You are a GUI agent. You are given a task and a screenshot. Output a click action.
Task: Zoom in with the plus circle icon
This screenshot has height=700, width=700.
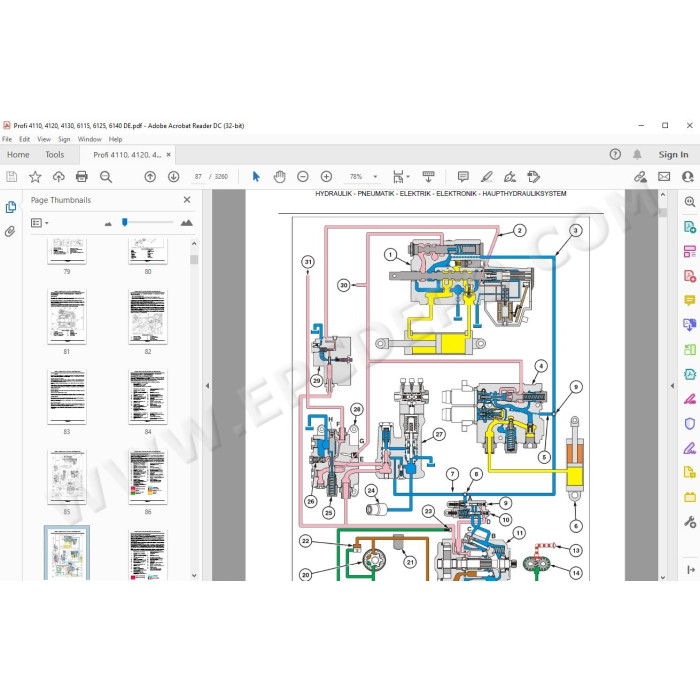click(326, 177)
